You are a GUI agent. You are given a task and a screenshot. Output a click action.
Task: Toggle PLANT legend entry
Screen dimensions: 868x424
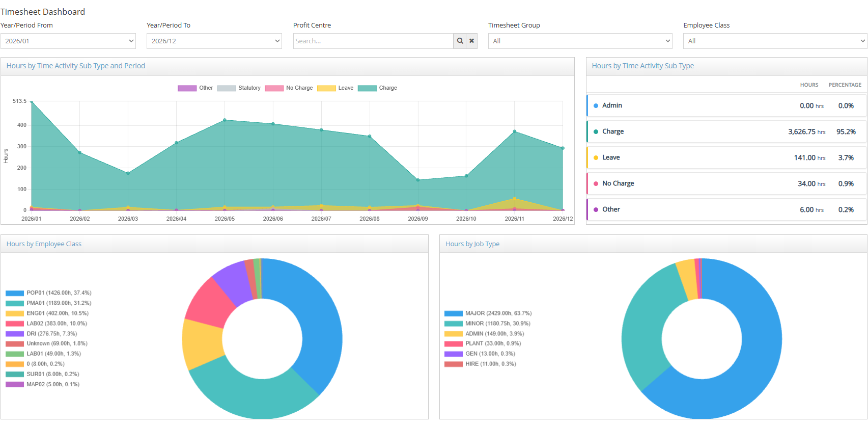(483, 343)
